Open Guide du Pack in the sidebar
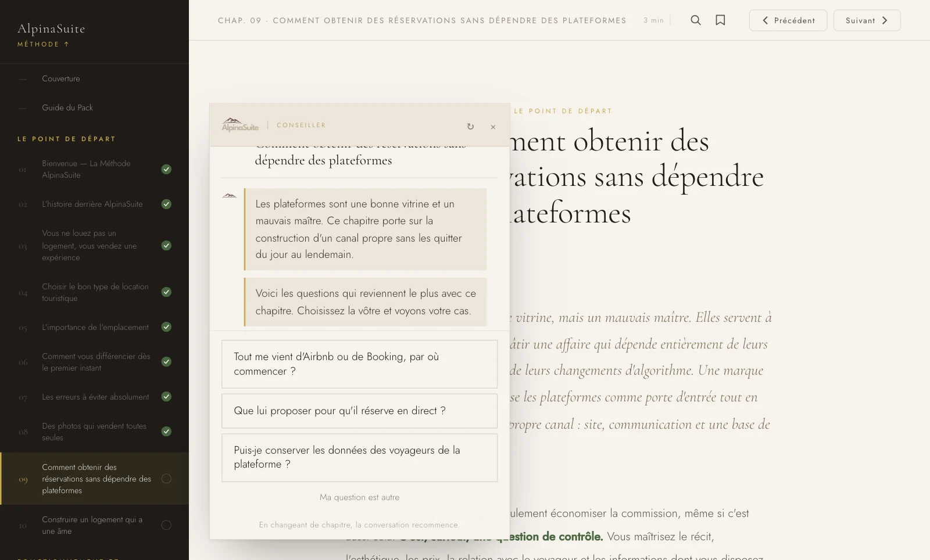Viewport: 930px width, 560px height. (x=94, y=107)
